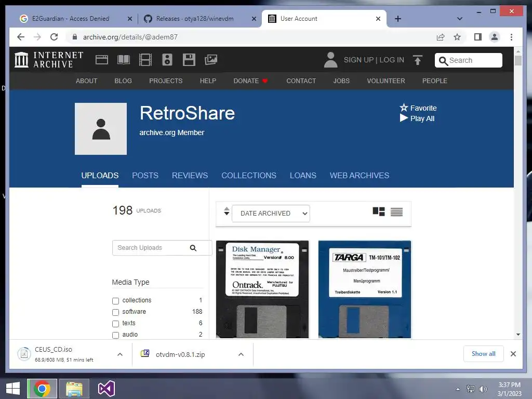Switch to Uploads tab
The height and width of the screenshot is (399, 532).
tap(100, 176)
